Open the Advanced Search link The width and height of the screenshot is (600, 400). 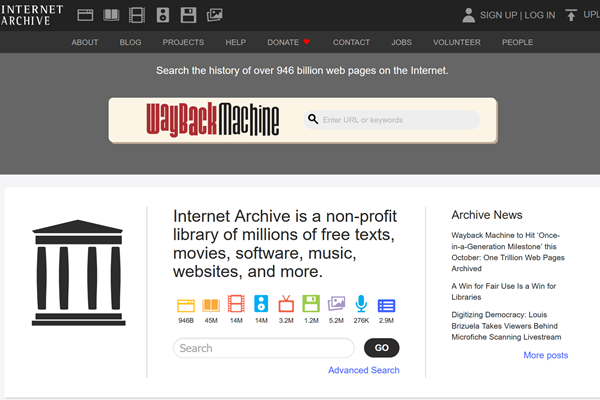pos(364,370)
